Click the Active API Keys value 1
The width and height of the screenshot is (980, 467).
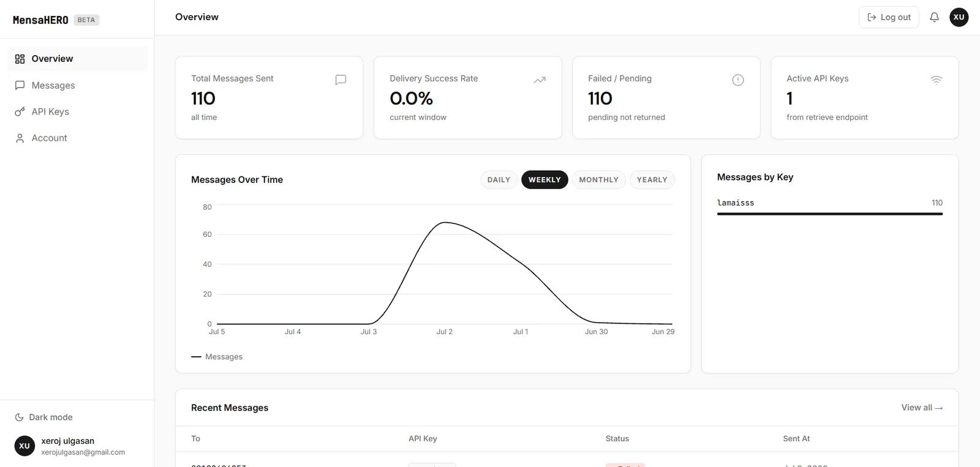(790, 99)
